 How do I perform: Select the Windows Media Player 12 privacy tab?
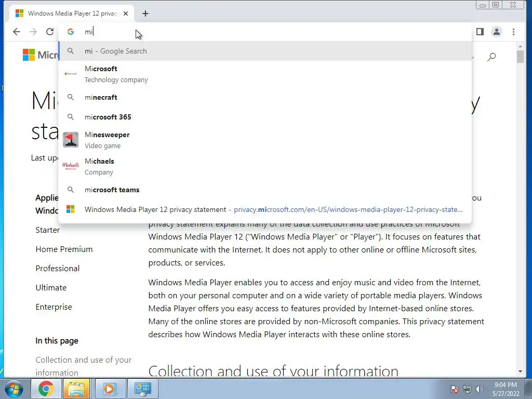[x=72, y=14]
